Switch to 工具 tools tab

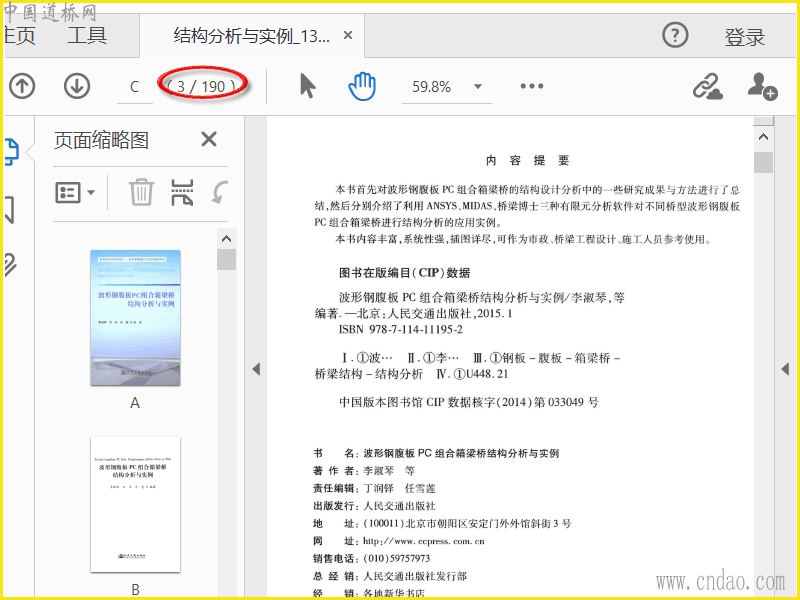[87, 36]
